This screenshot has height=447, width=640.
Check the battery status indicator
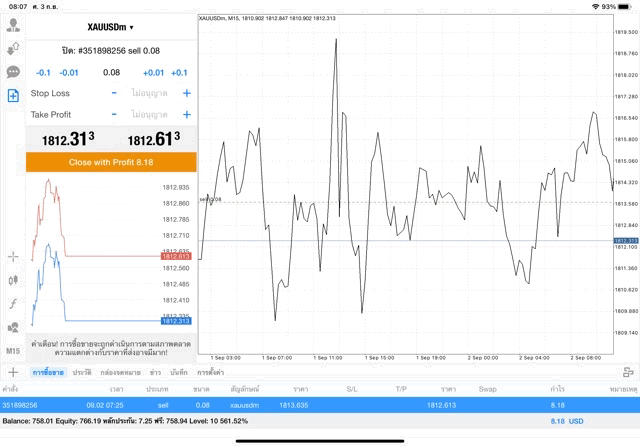pos(624,7)
